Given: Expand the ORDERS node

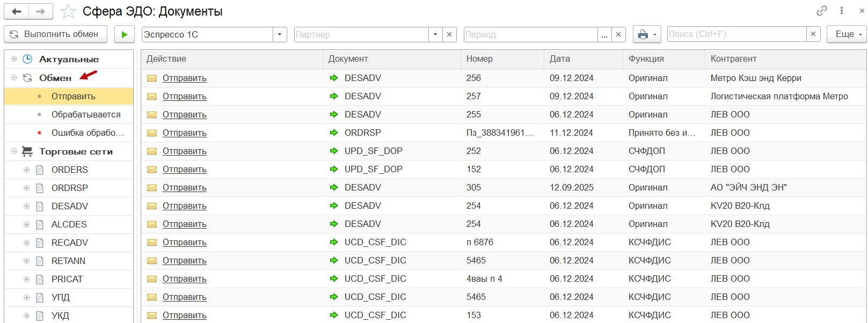Looking at the screenshot, I should click(x=26, y=170).
